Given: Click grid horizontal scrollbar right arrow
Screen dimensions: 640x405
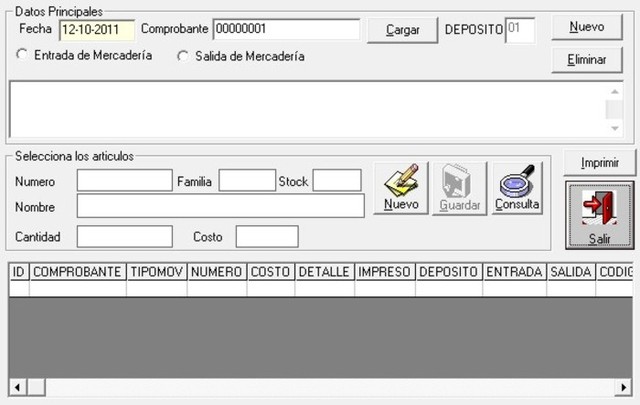Looking at the screenshot, I should pos(624,387).
